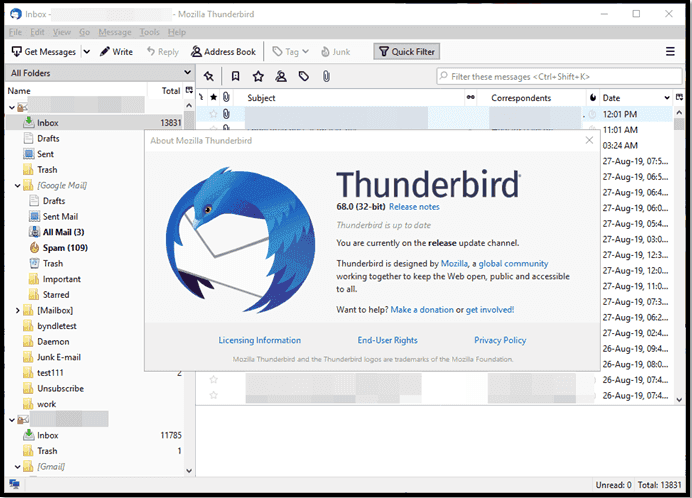Viewport: 692px width, 498px height.
Task: Select Inbox folder with 13831 messages
Action: 94,123
